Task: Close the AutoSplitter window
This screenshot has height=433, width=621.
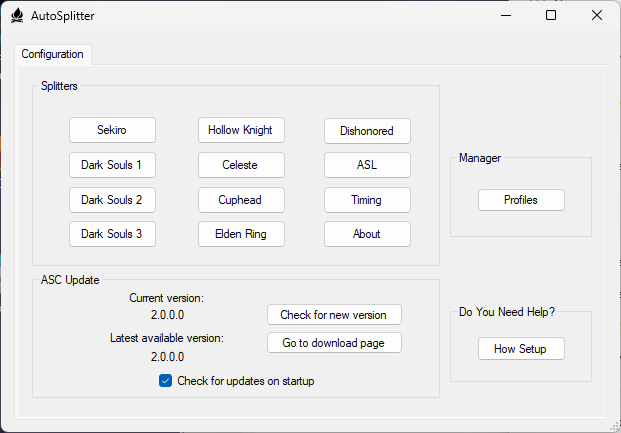Action: 597,15
